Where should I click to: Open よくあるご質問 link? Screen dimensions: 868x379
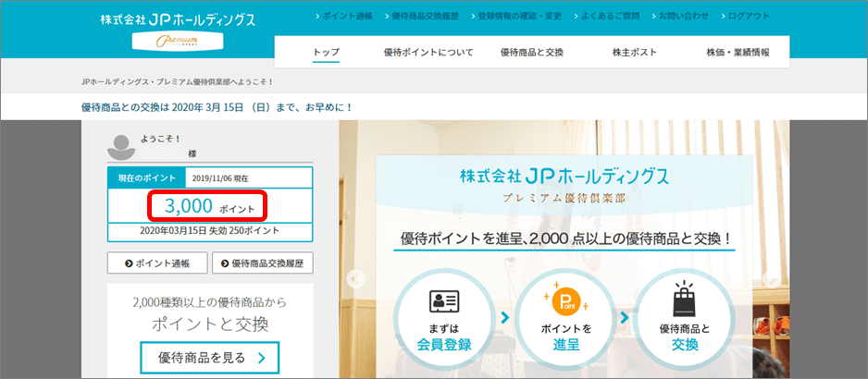coord(606,16)
